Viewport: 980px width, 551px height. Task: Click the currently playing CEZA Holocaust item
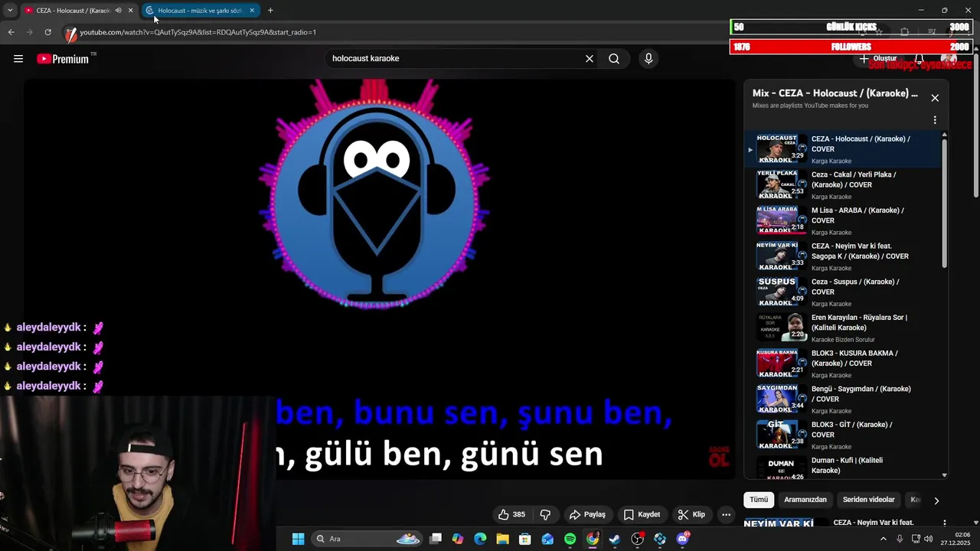(843, 149)
